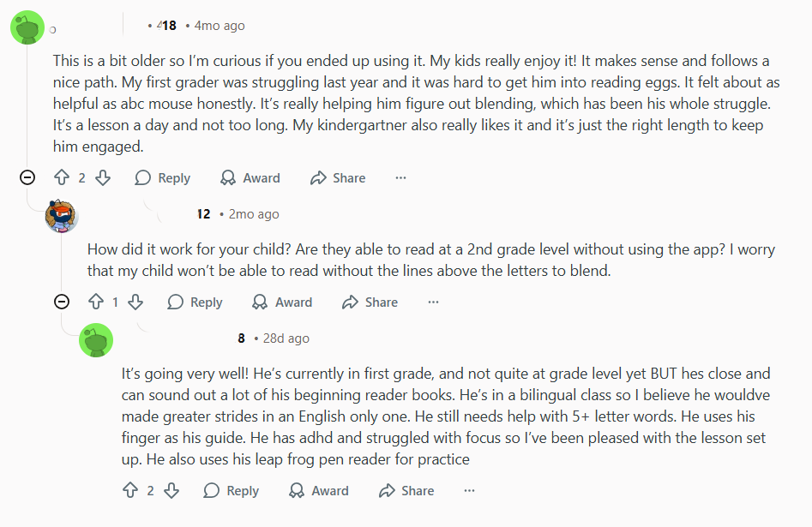This screenshot has height=527, width=812.
Task: Downvote the leap frog pen reader comment
Action: click(x=171, y=491)
